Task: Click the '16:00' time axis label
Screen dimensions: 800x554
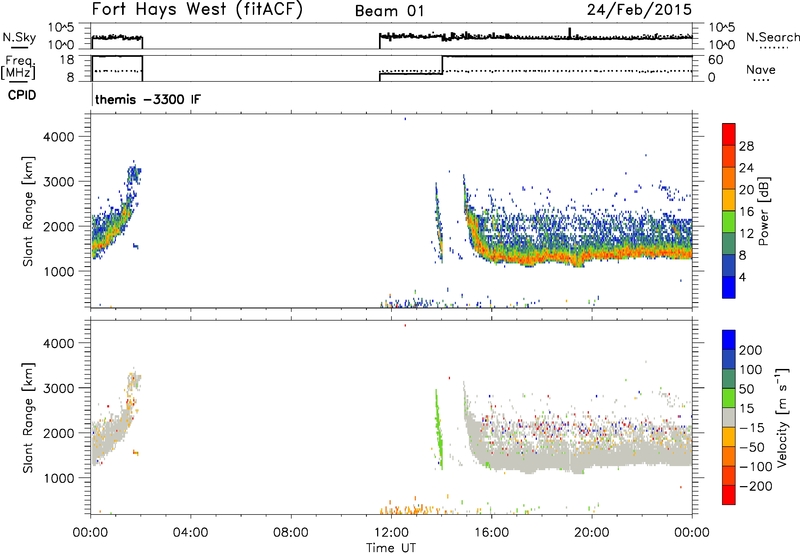Action: coord(491,533)
